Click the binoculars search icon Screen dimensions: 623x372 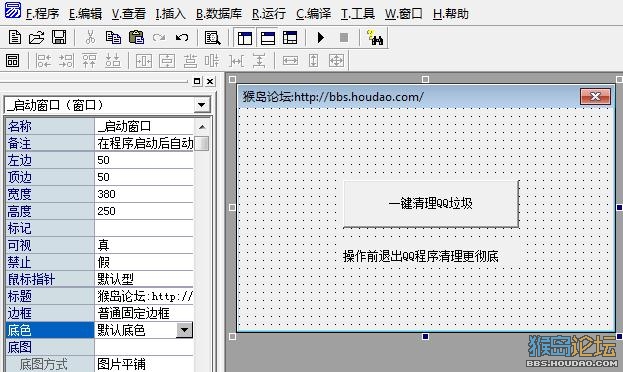tap(375, 38)
